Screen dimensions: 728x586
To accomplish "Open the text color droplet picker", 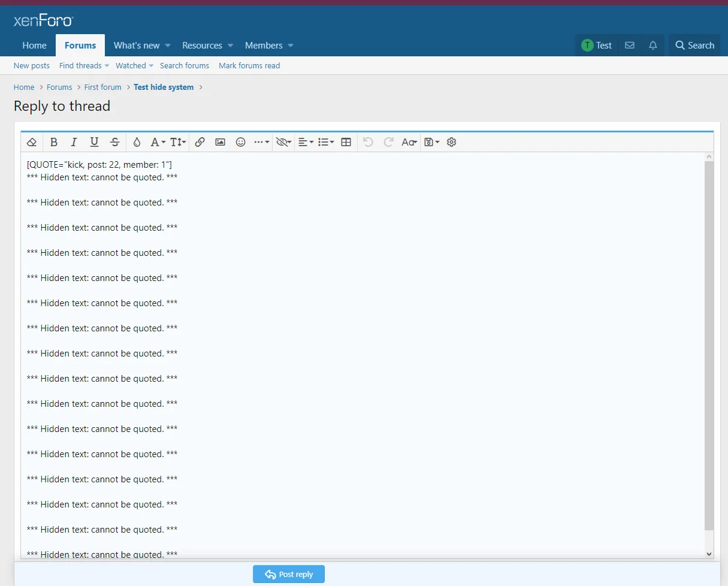I will 137,142.
